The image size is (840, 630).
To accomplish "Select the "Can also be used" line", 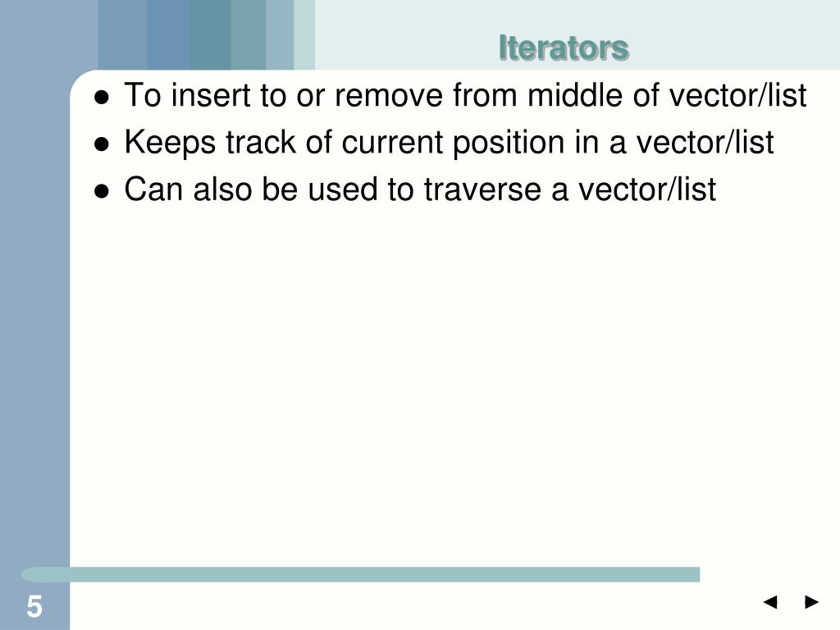I will 420,189.
